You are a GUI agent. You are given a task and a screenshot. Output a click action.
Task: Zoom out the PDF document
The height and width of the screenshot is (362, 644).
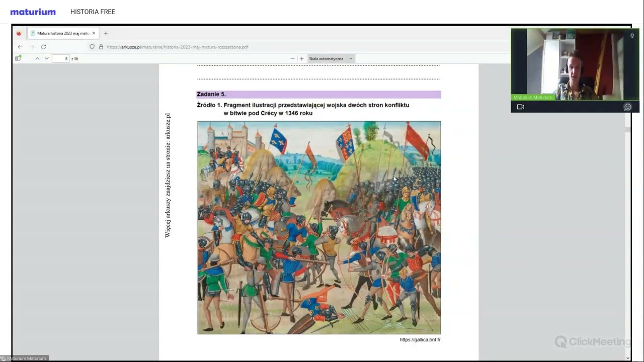coord(292,58)
